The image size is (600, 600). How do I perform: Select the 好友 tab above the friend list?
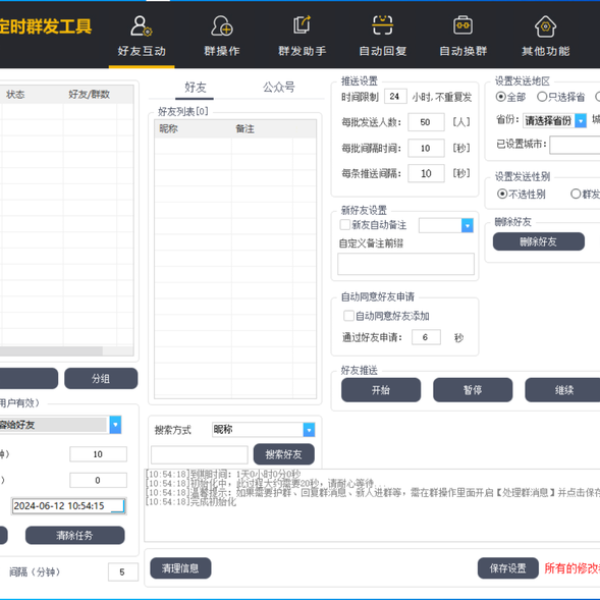[x=197, y=87]
